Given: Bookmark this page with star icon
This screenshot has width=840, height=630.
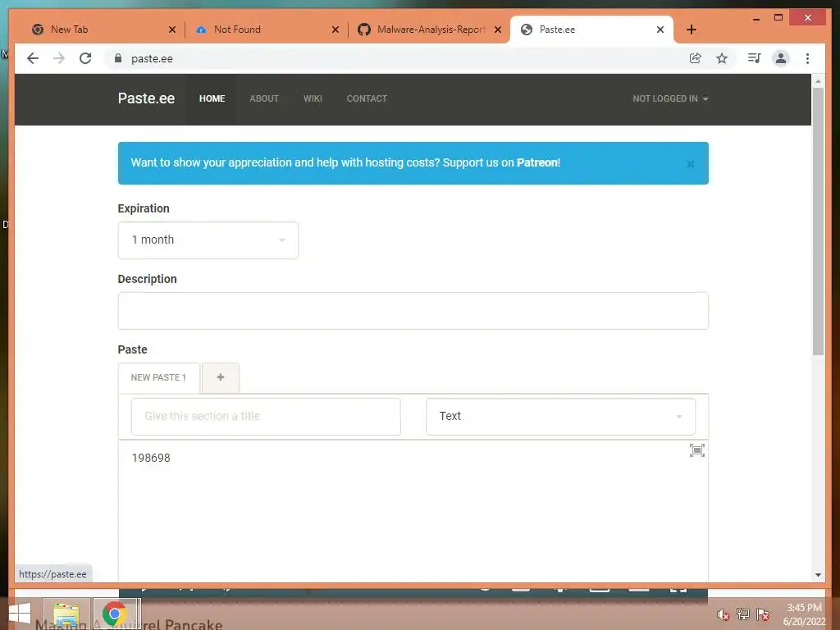Looking at the screenshot, I should pyautogui.click(x=722, y=58).
